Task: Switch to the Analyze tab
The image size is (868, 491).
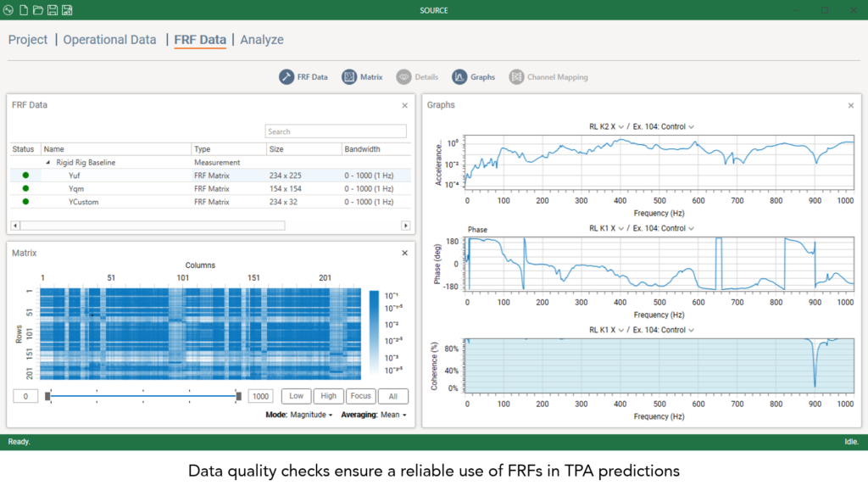Action: tap(262, 39)
